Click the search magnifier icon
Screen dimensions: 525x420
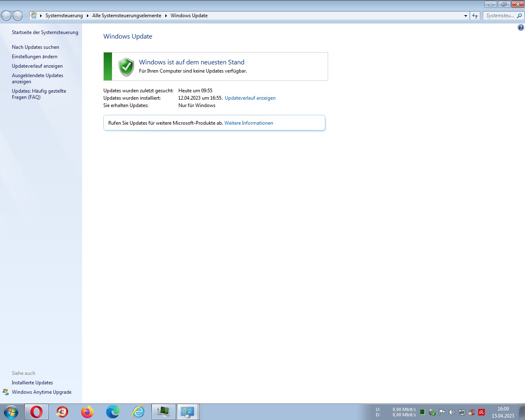519,16
